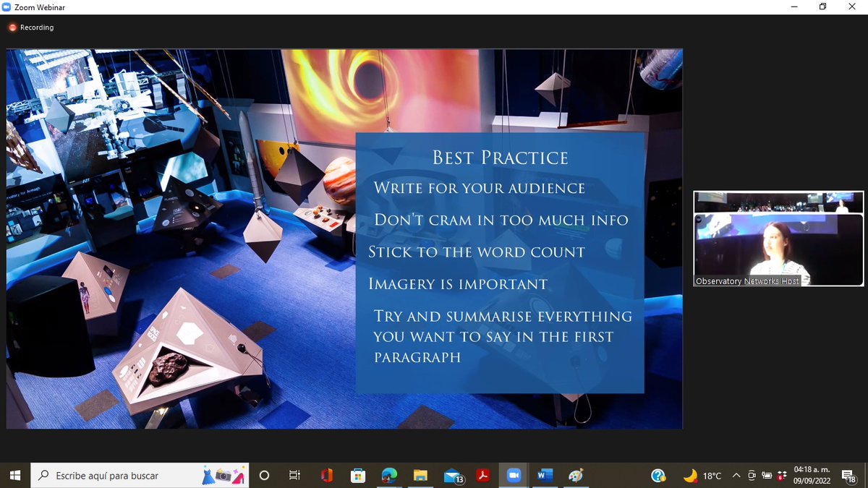The image size is (868, 488).
Task: Click the shared slide Best Practice heading
Action: point(500,158)
